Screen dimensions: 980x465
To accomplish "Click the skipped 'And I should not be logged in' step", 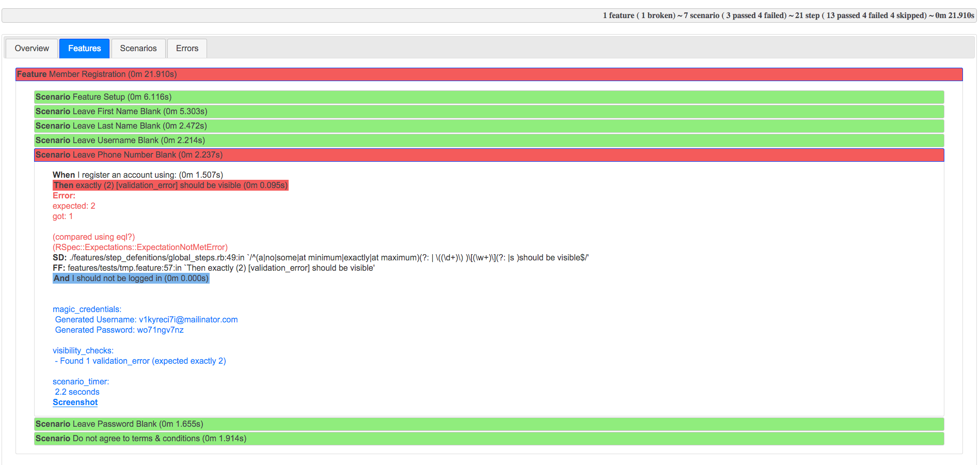I will pos(131,278).
